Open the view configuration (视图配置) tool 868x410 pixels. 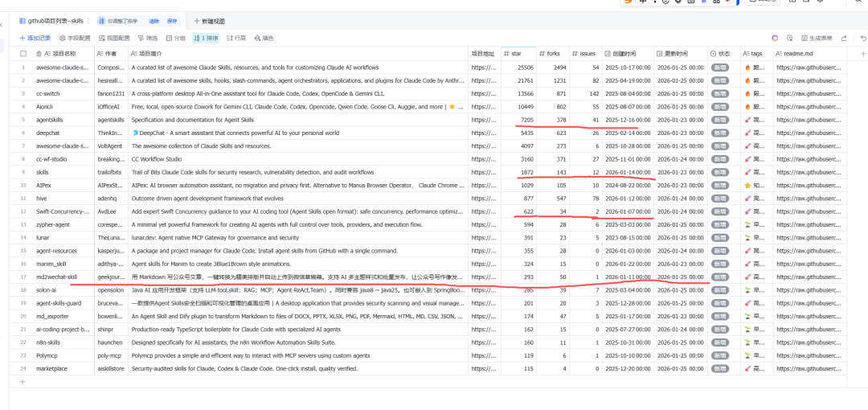[114, 38]
